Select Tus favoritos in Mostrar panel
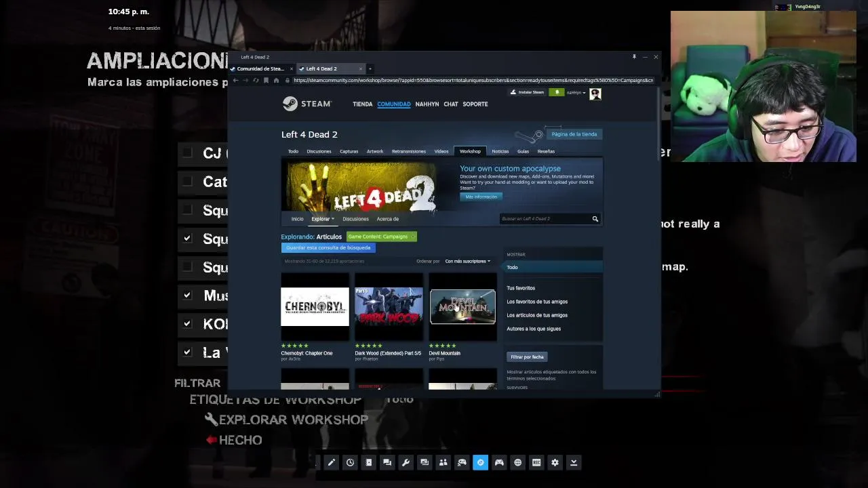This screenshot has height=488, width=868. (x=521, y=288)
